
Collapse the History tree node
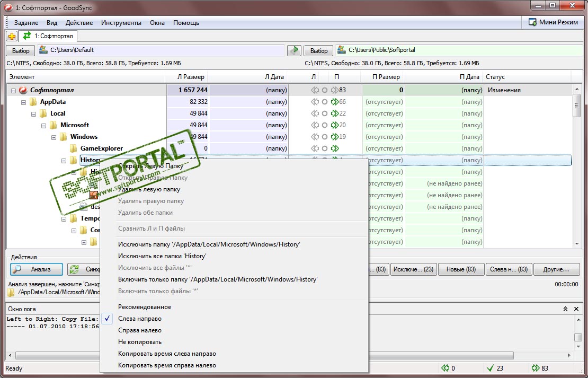[x=64, y=161]
